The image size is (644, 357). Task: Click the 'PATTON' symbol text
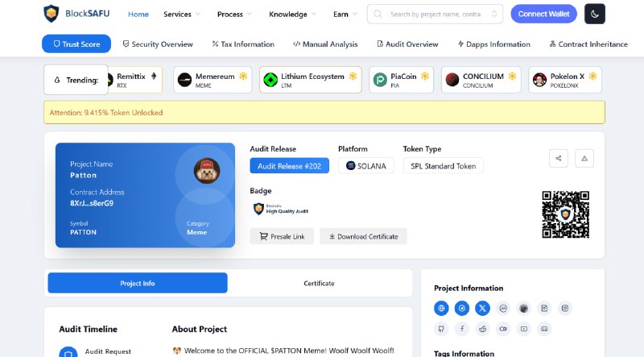click(84, 232)
